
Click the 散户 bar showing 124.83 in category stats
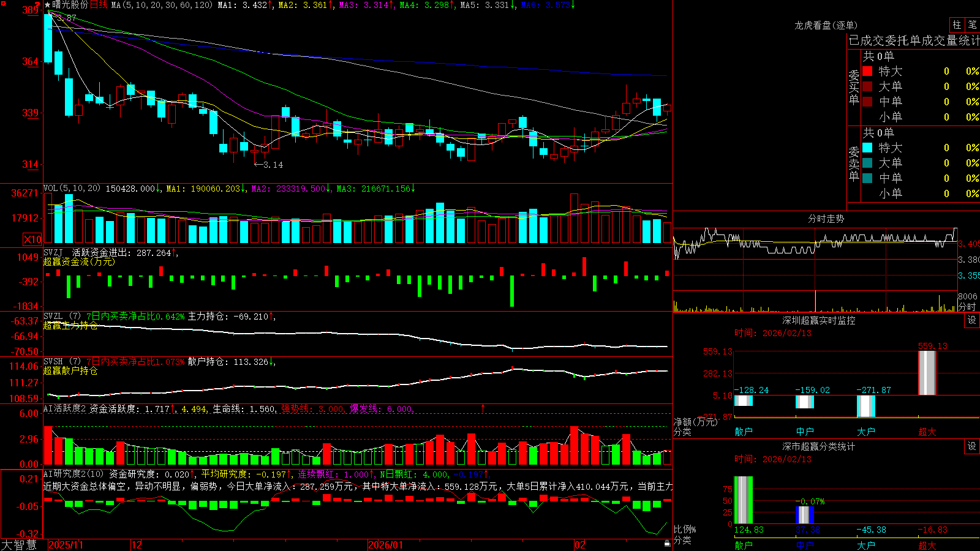[x=744, y=500]
